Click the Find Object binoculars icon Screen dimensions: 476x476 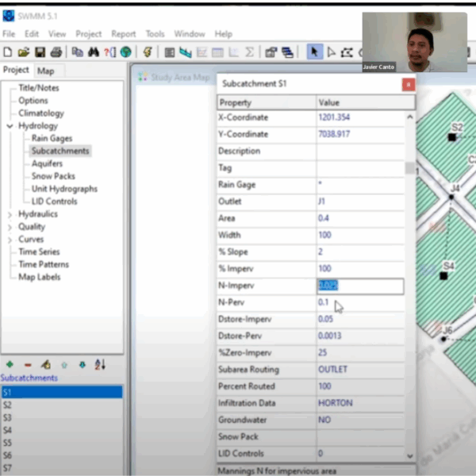point(94,52)
